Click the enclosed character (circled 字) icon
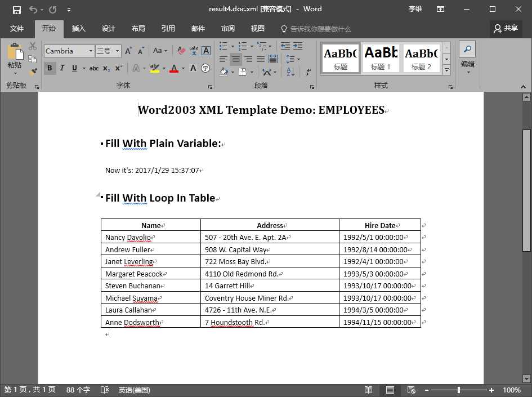Screen dimensions: 532x397 point(205,68)
